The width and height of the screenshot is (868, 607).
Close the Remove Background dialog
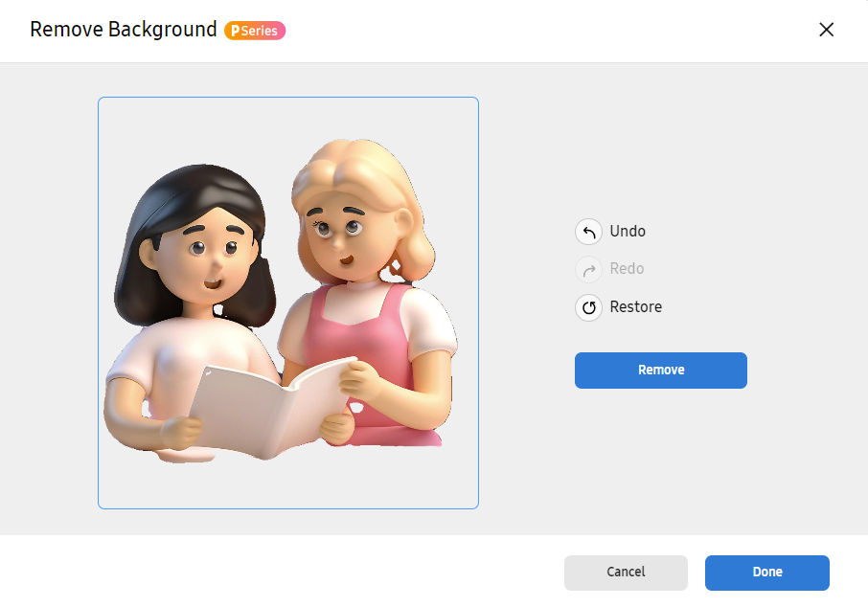(826, 30)
